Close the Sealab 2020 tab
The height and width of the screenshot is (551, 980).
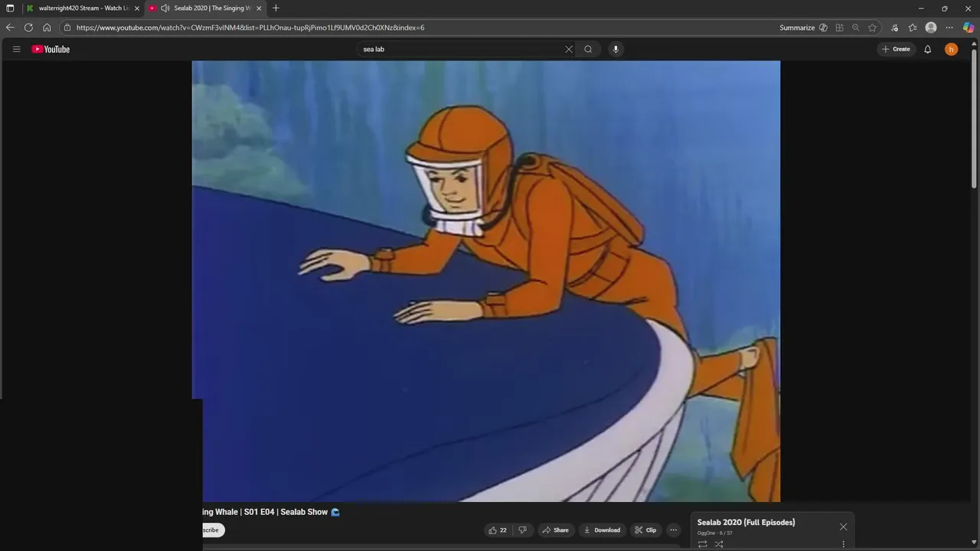pos(259,8)
